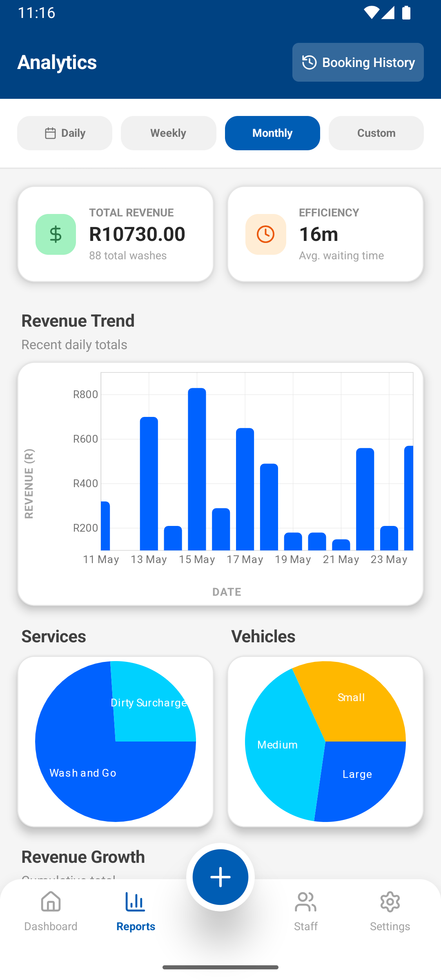Select the Dirty Surcharge pie slice
Image resolution: width=441 pixels, height=980 pixels.
click(151, 706)
